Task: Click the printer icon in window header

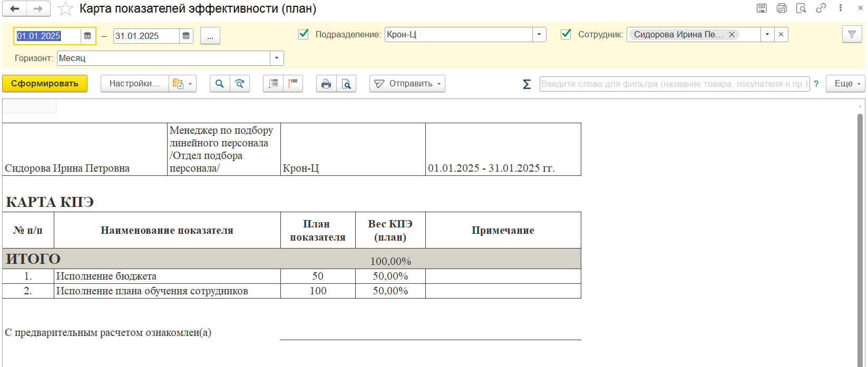Action: [782, 8]
